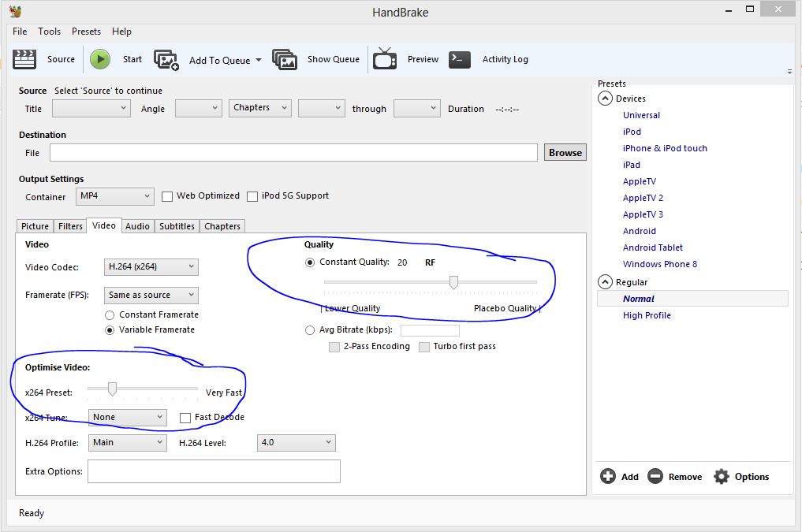Select the High Profile preset
This screenshot has height=532, width=802.
(647, 315)
